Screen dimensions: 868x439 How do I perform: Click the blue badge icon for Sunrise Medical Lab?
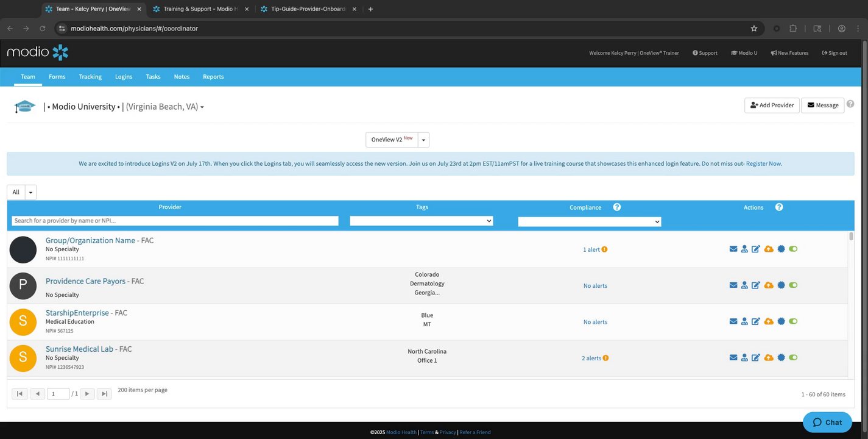[781, 358]
